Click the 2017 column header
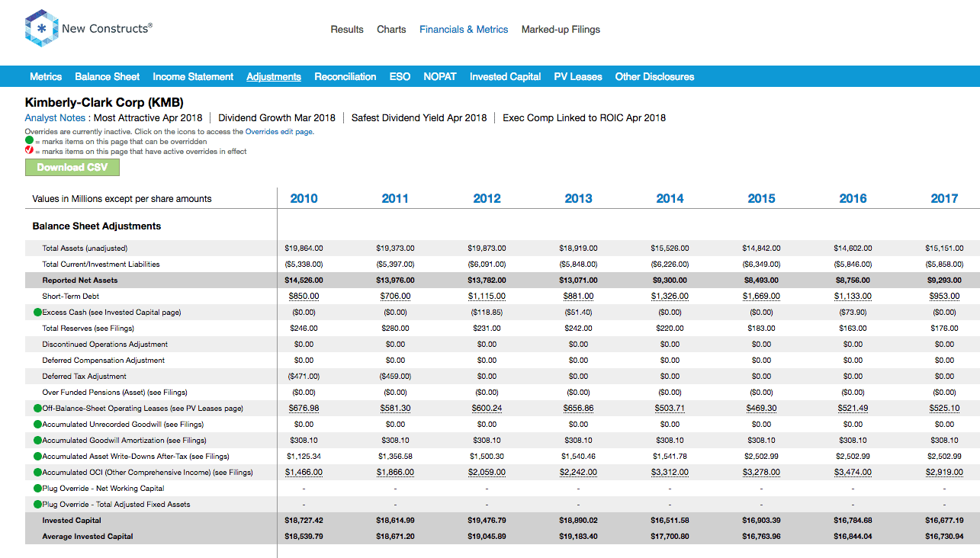The width and height of the screenshot is (980, 558). coord(944,199)
